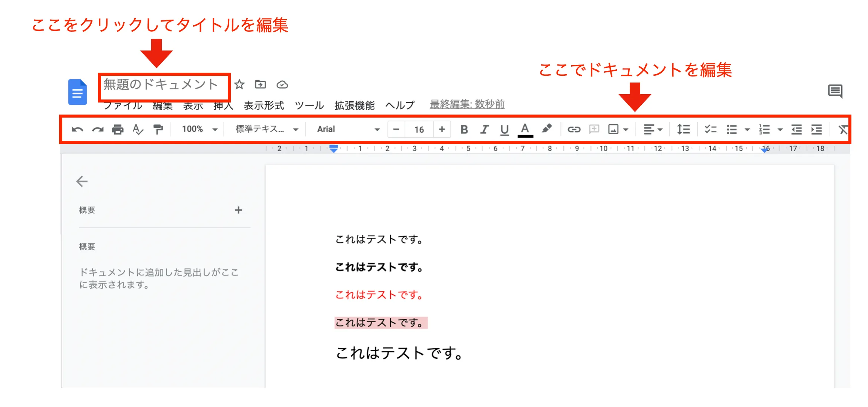Open the text alignment dropdown
The image size is (868, 407).
click(x=653, y=130)
